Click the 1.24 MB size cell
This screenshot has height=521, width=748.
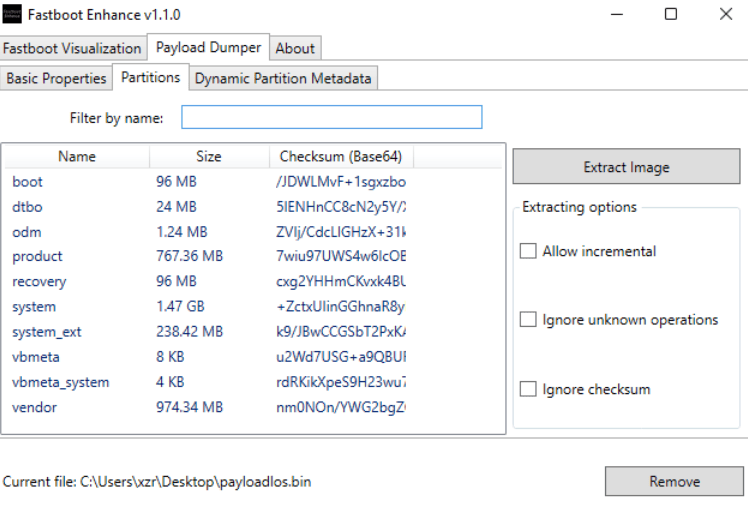(182, 232)
